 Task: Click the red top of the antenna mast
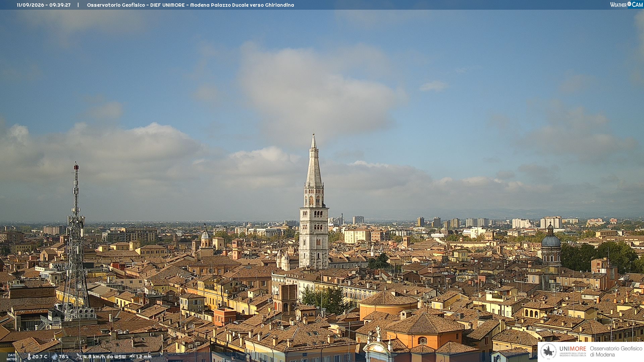pyautogui.click(x=76, y=166)
